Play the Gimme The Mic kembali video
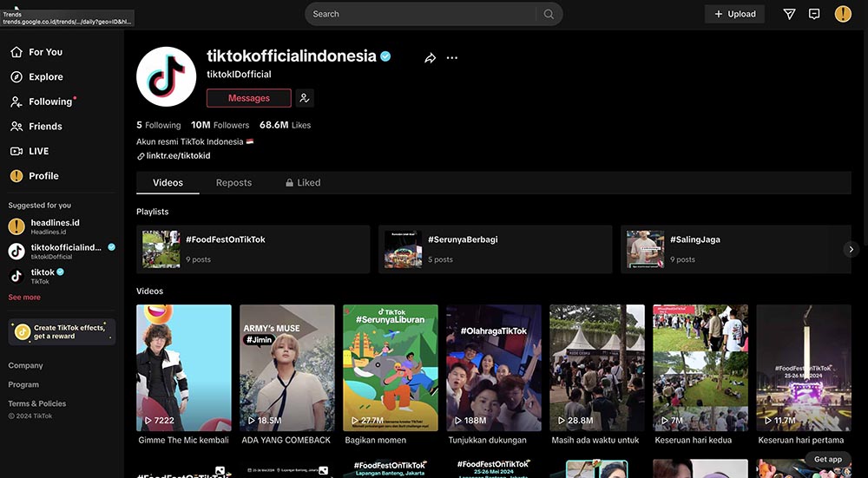This screenshot has width=868, height=478. pos(184,368)
